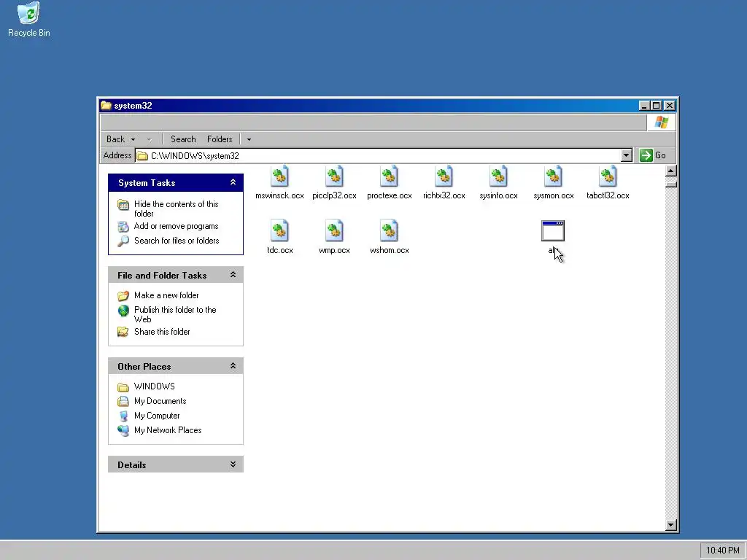Select the picclp32.ocx file icon
The width and height of the screenshot is (747, 560).
pos(334,176)
